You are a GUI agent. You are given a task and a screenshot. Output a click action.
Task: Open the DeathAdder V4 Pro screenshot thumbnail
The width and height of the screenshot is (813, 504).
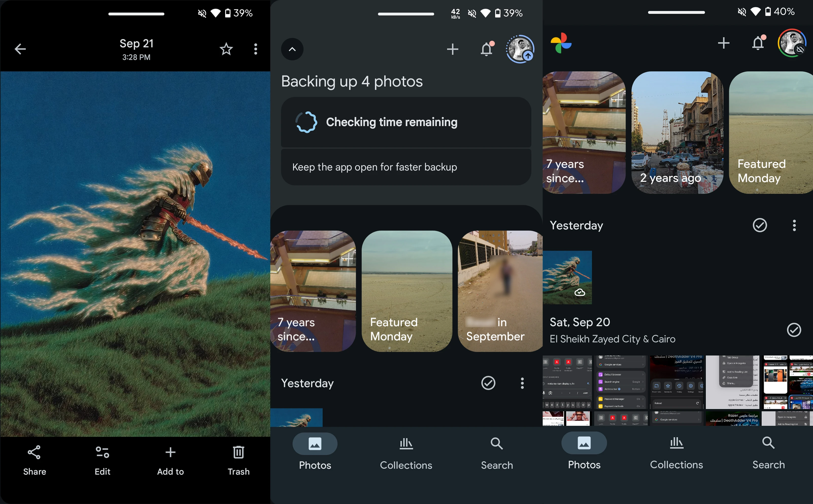click(x=676, y=382)
